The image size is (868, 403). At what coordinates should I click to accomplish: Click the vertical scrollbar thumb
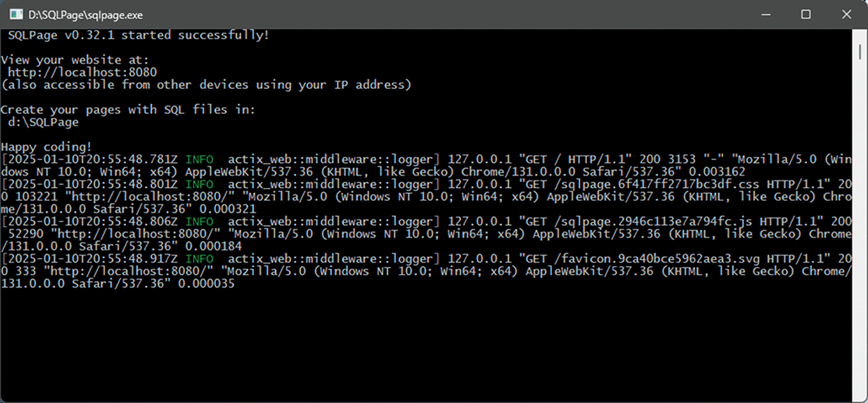[860, 52]
